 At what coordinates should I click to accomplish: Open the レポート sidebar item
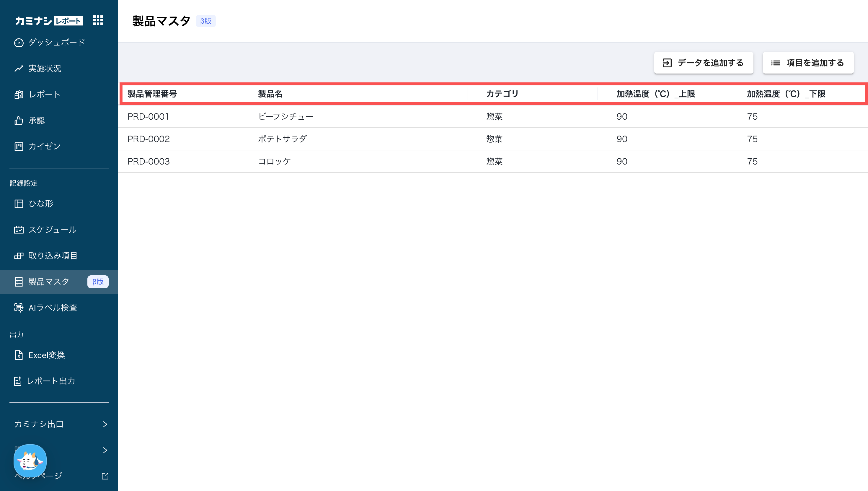[45, 95]
